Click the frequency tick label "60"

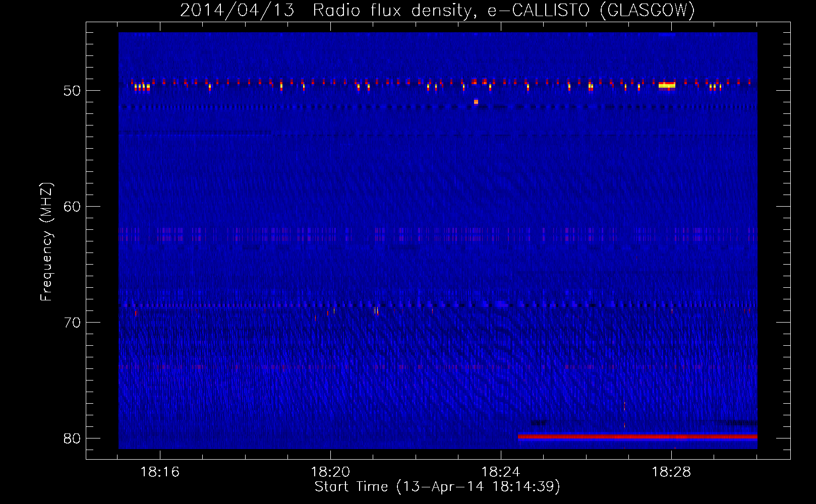(x=72, y=207)
